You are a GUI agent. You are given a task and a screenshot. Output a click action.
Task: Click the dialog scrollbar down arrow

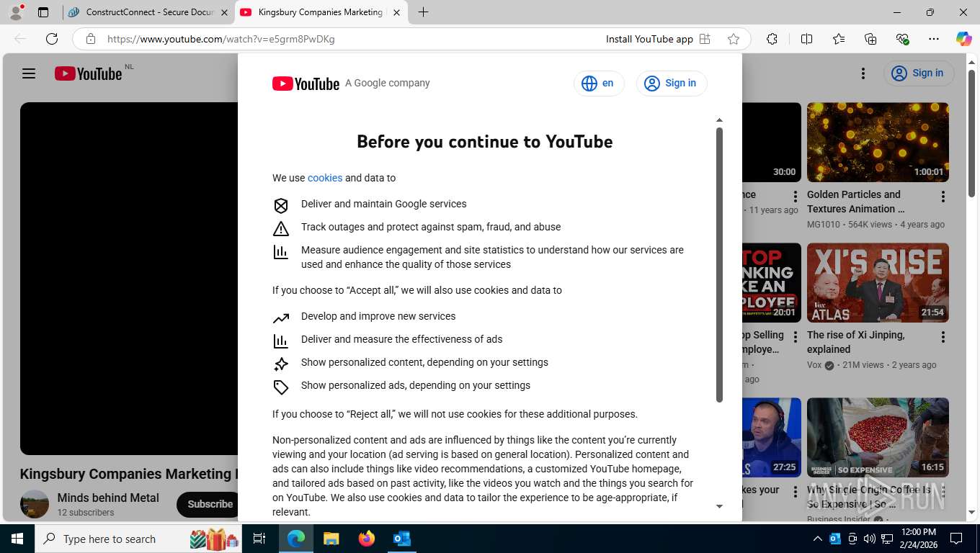[719, 506]
